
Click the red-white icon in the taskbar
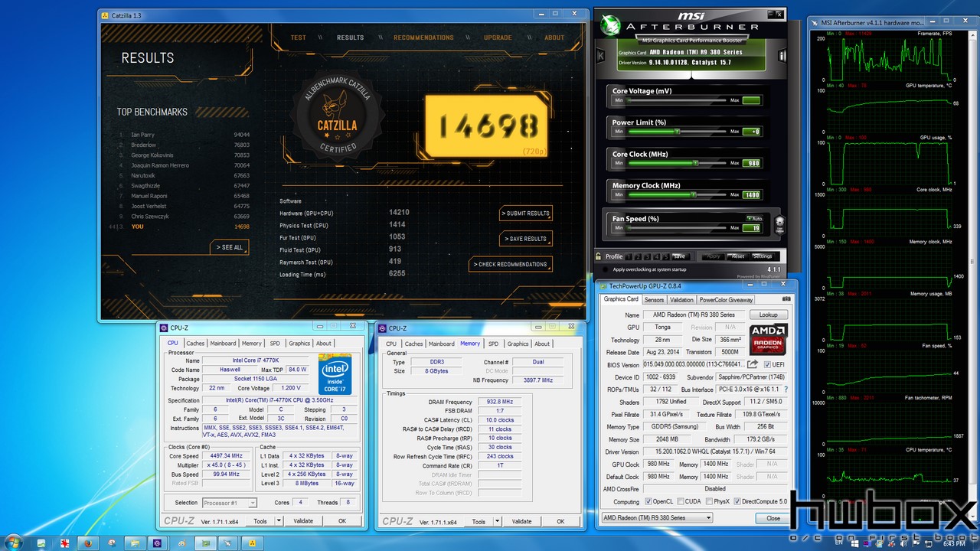pyautogui.click(x=64, y=543)
